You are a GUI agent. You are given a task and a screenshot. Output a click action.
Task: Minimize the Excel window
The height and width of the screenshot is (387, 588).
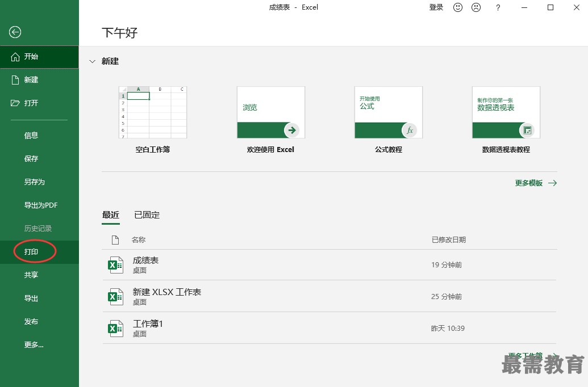524,7
